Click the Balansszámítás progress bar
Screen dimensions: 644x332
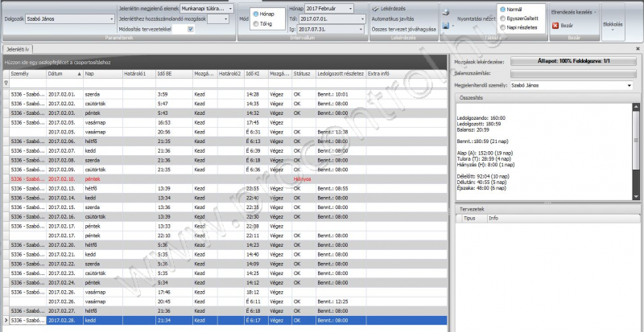pyautogui.click(x=573, y=73)
